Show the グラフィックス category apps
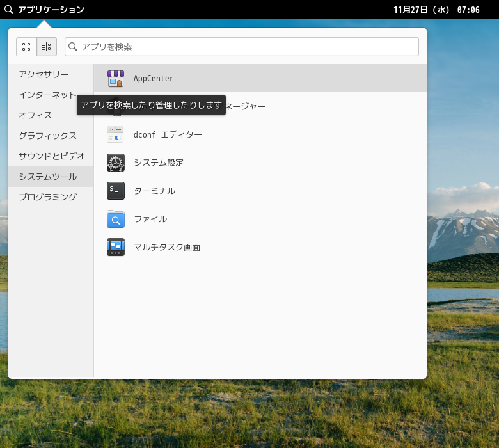This screenshot has height=448, width=499. coord(47,136)
